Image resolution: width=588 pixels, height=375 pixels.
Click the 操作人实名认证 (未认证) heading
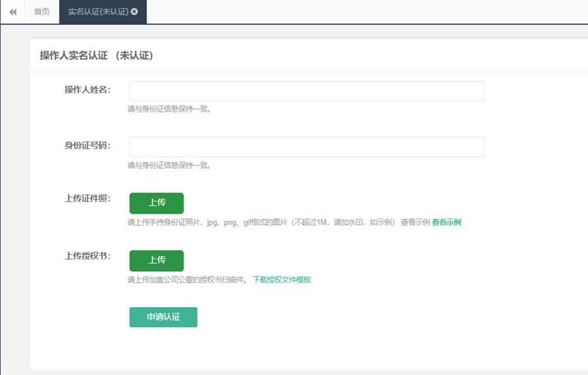[x=97, y=56]
